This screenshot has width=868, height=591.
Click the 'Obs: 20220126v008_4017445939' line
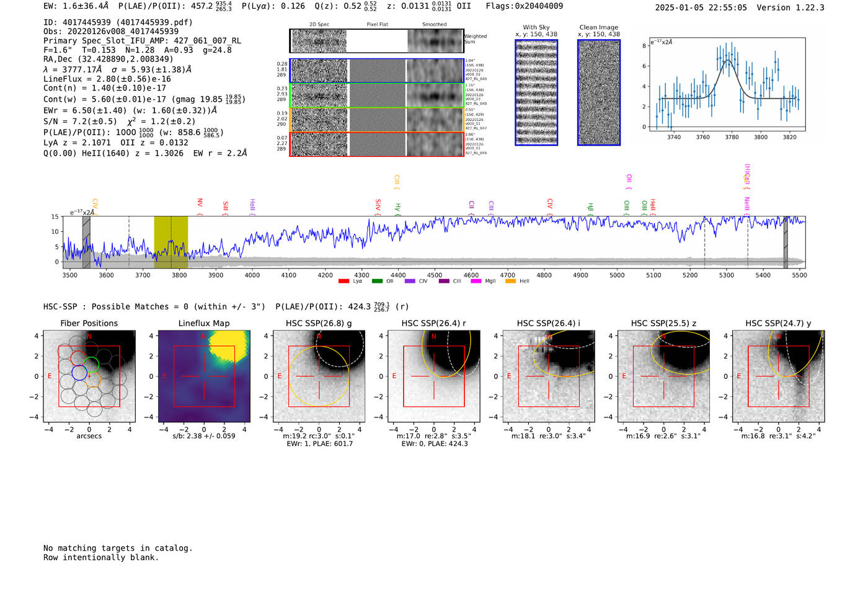click(x=111, y=32)
